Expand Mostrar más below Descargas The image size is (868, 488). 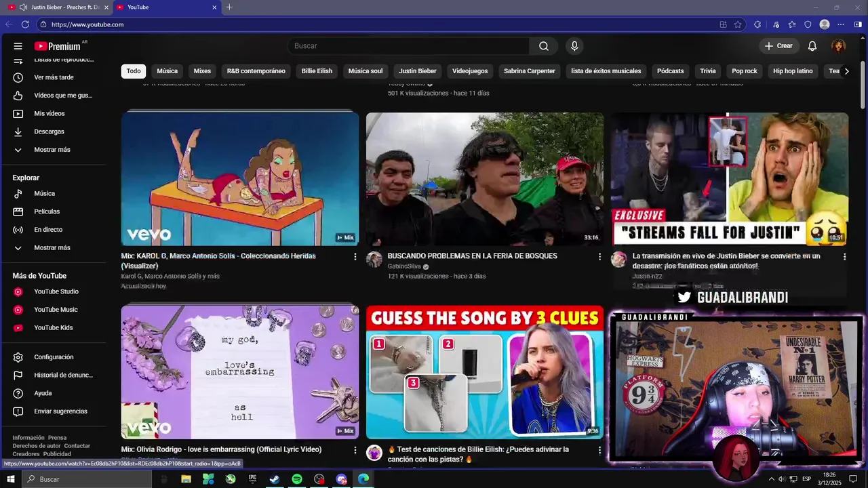point(53,150)
